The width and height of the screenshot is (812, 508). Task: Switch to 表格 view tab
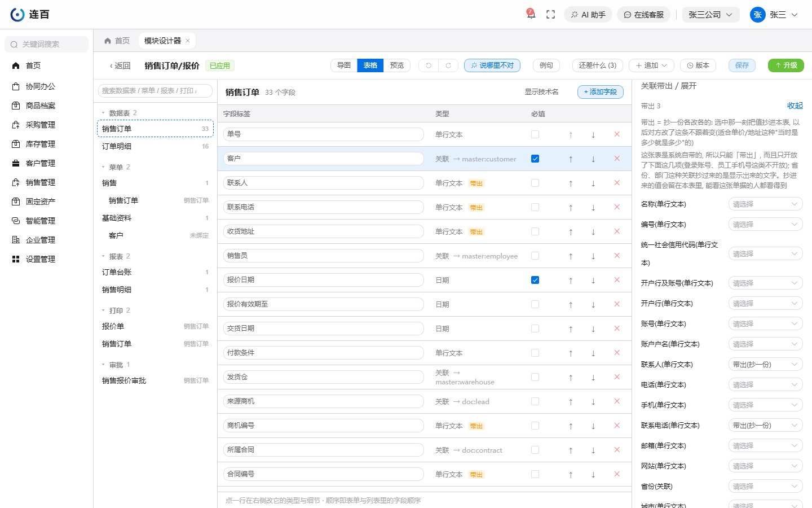[370, 65]
